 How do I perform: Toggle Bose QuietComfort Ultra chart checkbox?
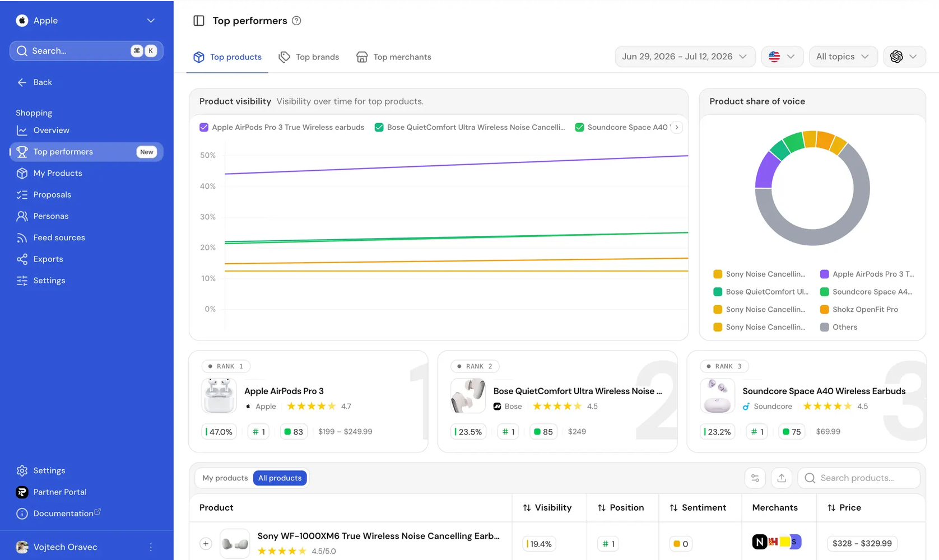click(379, 128)
